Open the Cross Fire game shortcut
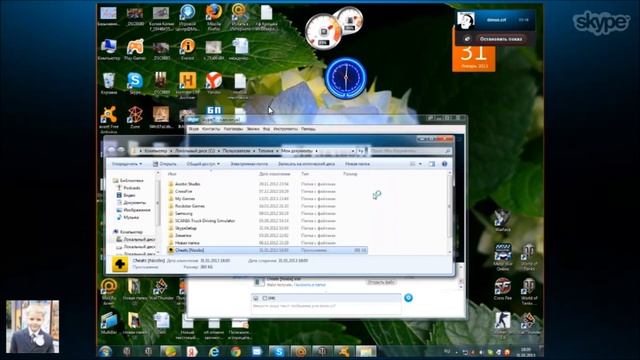This screenshot has height=360, width=640. pos(502,286)
